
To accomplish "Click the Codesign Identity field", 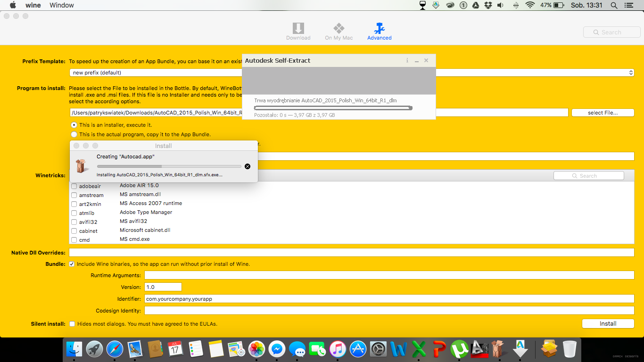I will pos(389,311).
